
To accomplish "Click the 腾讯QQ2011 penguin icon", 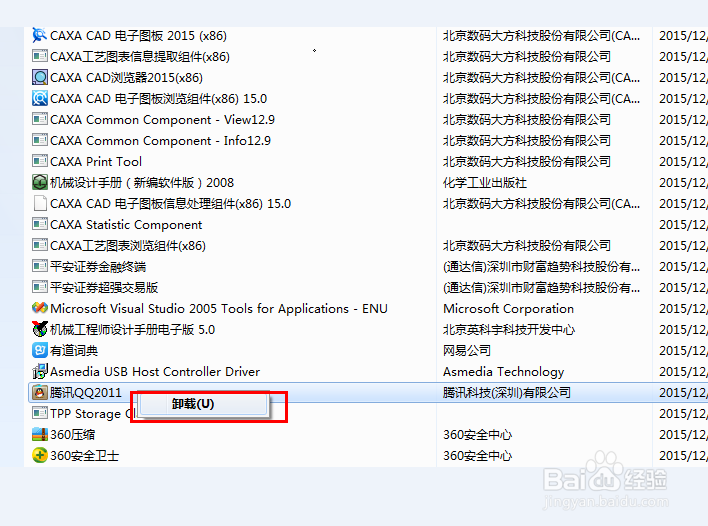I will (x=40, y=392).
